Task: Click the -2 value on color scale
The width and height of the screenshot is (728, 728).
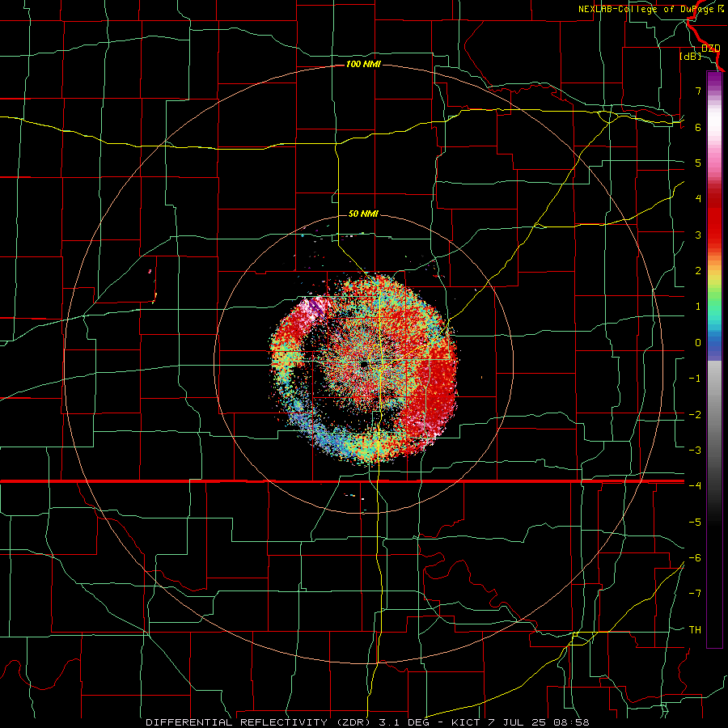Action: [695, 415]
